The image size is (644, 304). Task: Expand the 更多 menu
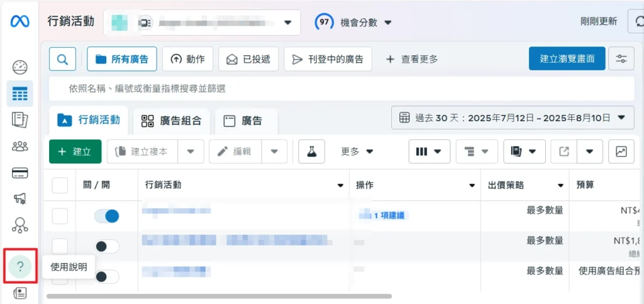pyautogui.click(x=357, y=151)
